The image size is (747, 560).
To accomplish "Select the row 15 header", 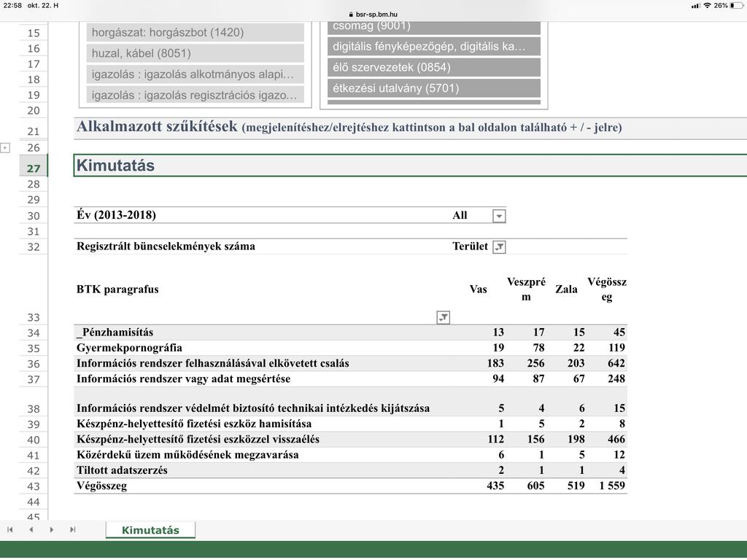I will [34, 33].
